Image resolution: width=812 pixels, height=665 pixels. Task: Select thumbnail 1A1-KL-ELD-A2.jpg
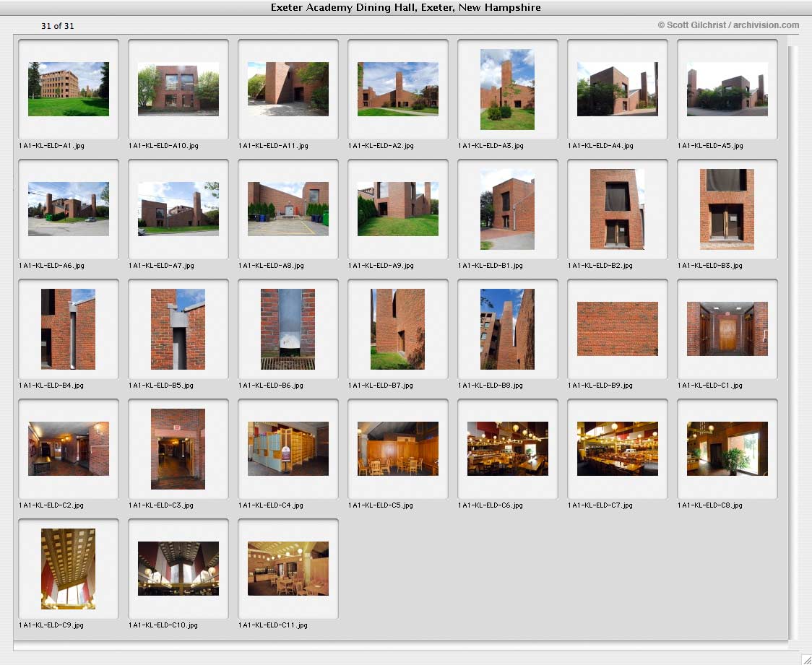(x=398, y=89)
